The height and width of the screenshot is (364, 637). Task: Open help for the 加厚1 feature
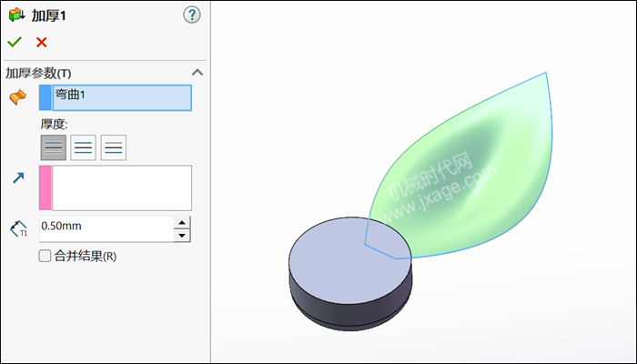(x=192, y=15)
